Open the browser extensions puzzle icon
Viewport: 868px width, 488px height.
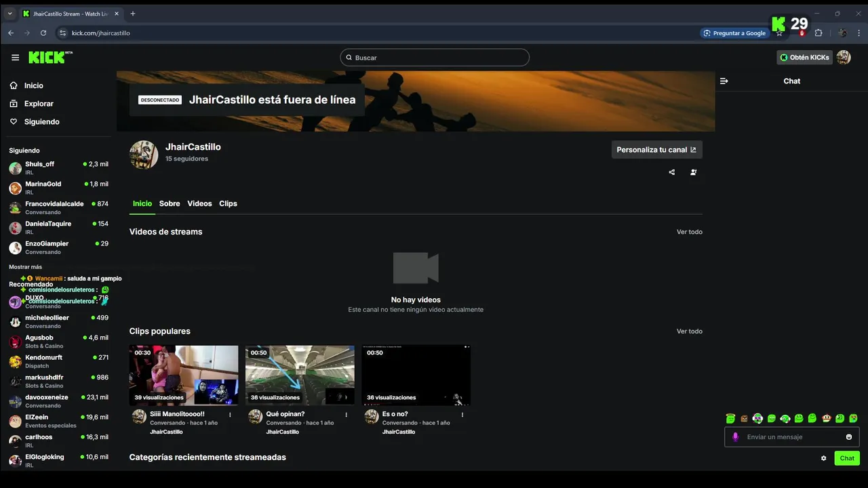click(x=818, y=33)
